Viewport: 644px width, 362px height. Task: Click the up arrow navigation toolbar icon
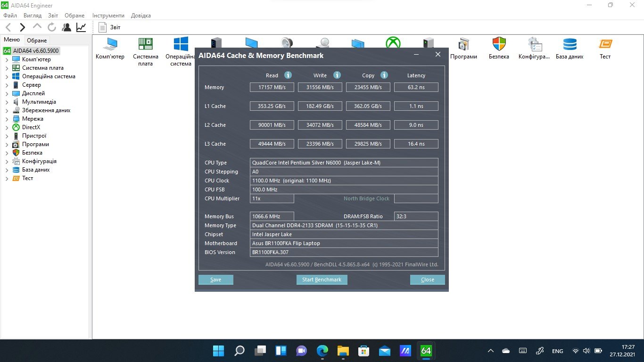tap(37, 26)
